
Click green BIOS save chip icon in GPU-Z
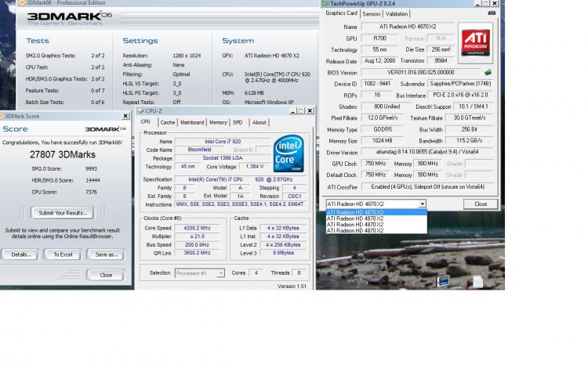[x=488, y=72]
